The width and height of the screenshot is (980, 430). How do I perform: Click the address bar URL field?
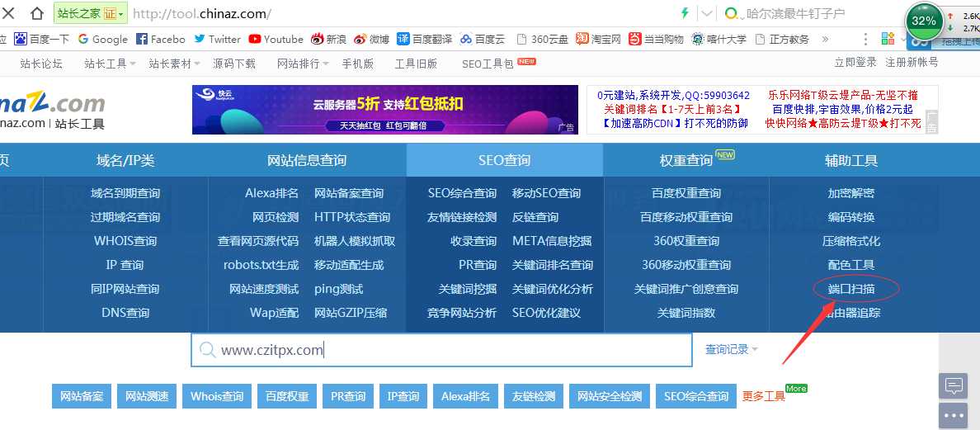[x=400, y=13]
